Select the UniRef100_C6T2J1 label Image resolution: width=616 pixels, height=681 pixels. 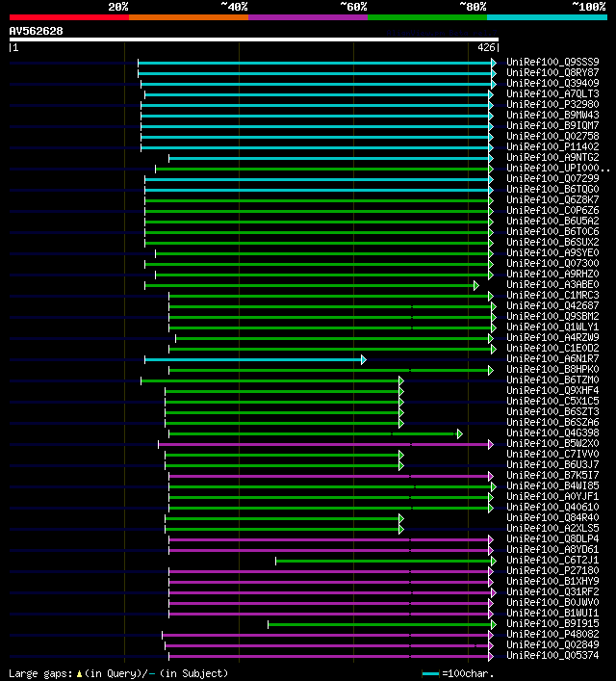click(552, 560)
